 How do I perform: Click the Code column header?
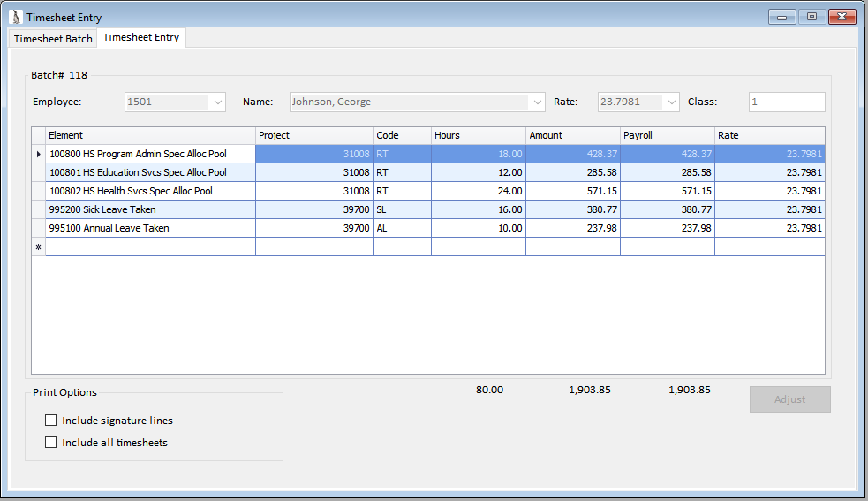[402, 136]
